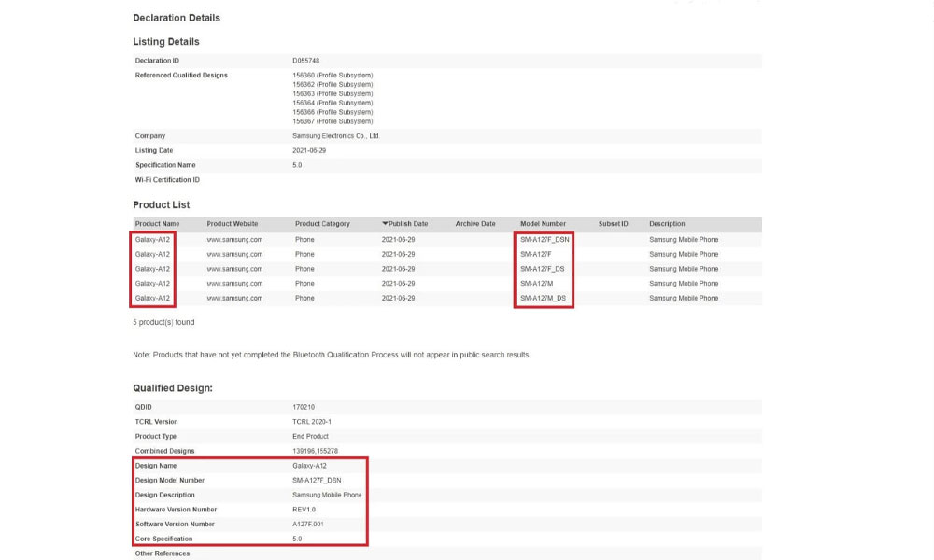Click Galaxy-A12 in the first product row
The width and height of the screenshot is (934, 560).
[152, 240]
